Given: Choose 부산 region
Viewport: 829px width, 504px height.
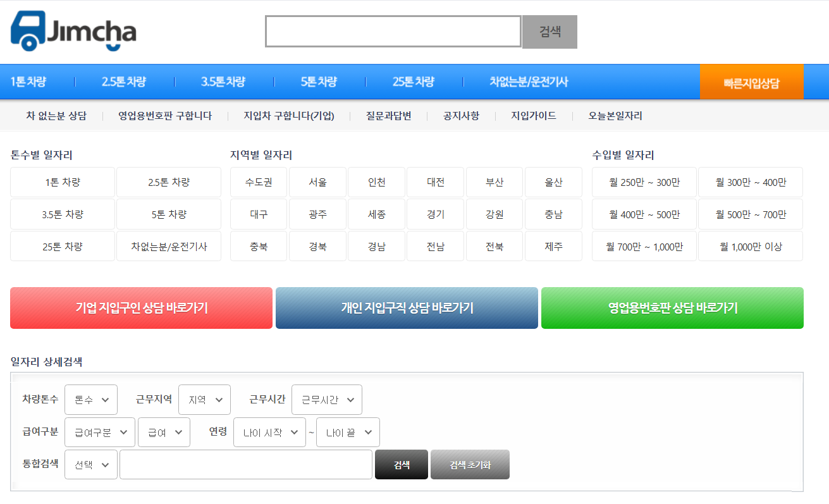Looking at the screenshot, I should (494, 182).
